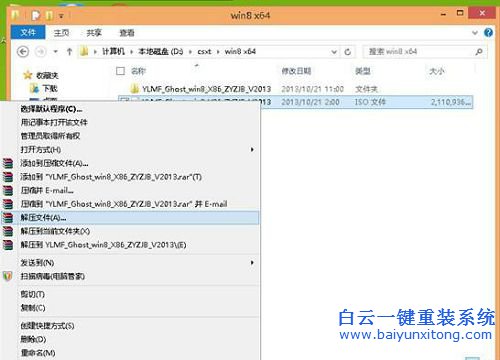Choose 添加到压缩文件(A)... menu item
The height and width of the screenshot is (360, 500).
[130, 163]
